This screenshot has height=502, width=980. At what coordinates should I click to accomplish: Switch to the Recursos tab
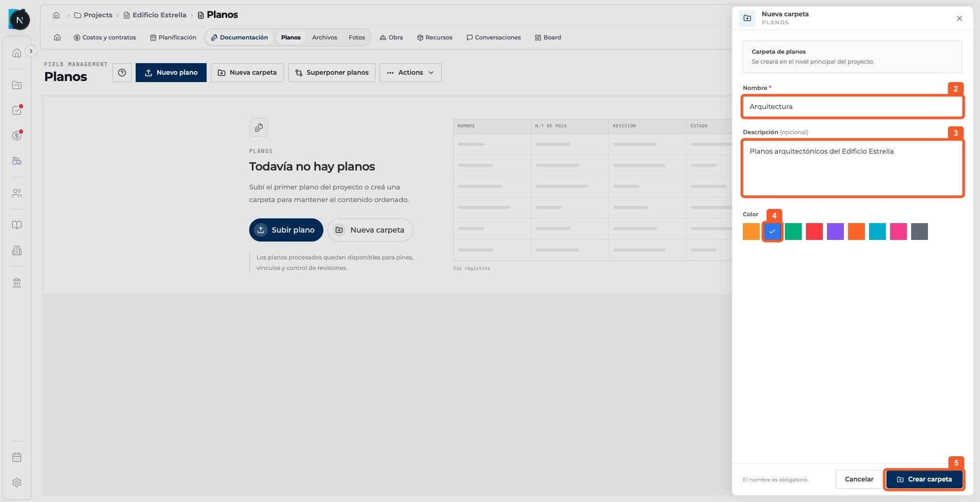click(435, 37)
